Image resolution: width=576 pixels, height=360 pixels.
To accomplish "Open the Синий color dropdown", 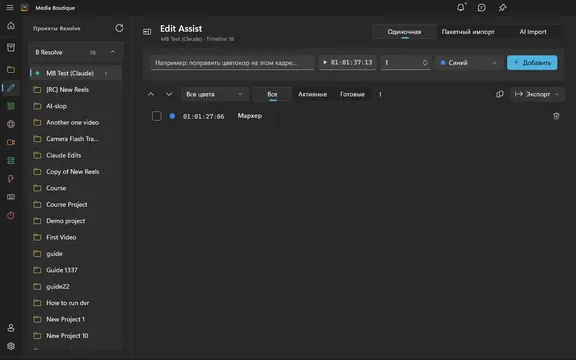I will click(469, 63).
